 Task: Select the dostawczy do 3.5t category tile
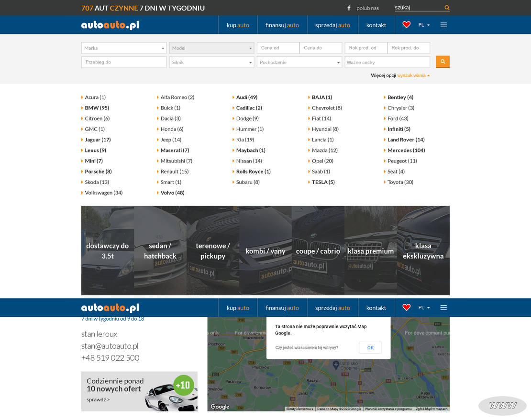click(107, 250)
